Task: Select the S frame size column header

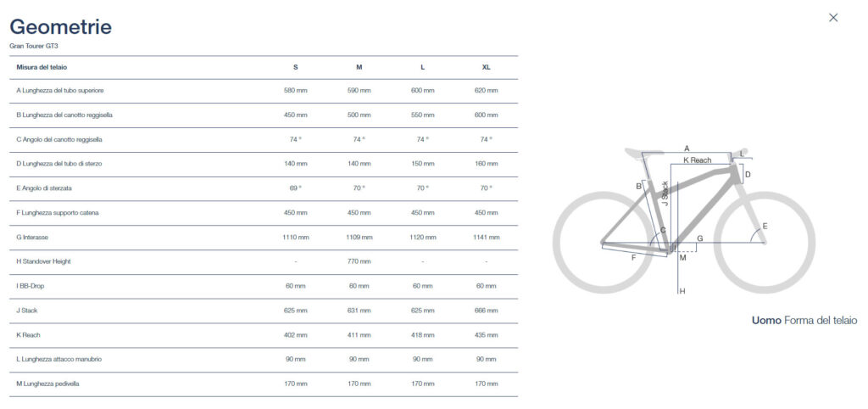Action: click(296, 67)
